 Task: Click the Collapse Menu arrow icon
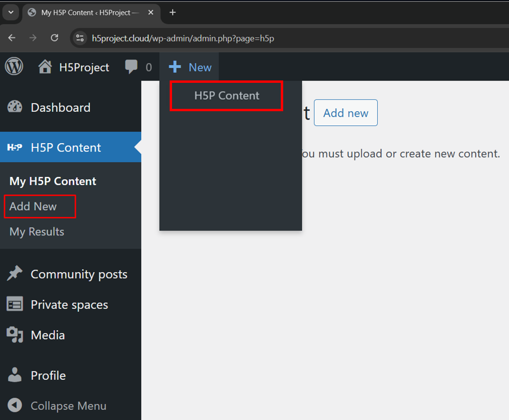pyautogui.click(x=15, y=405)
